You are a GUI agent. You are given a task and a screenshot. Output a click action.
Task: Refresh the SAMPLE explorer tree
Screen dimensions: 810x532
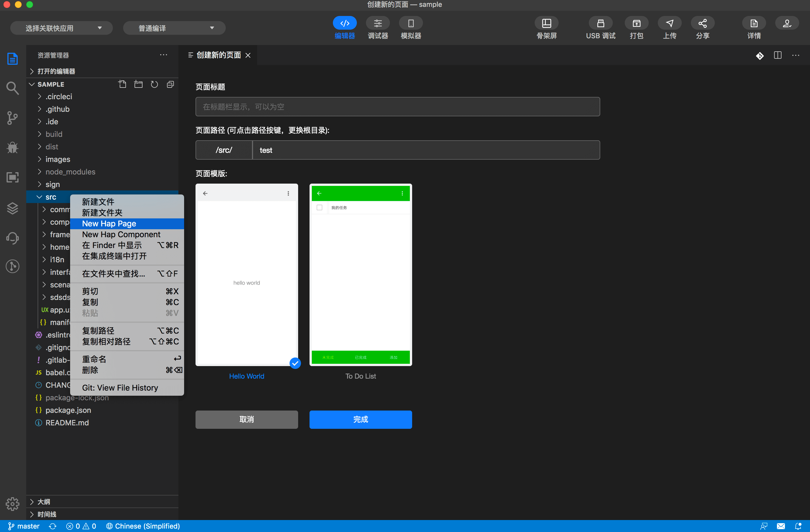click(154, 84)
